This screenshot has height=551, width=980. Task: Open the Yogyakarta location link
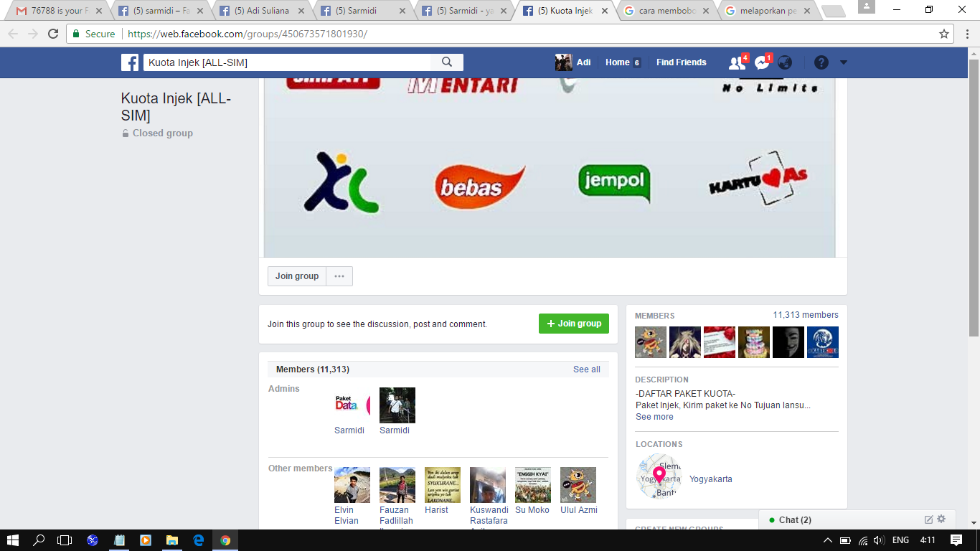click(x=711, y=479)
